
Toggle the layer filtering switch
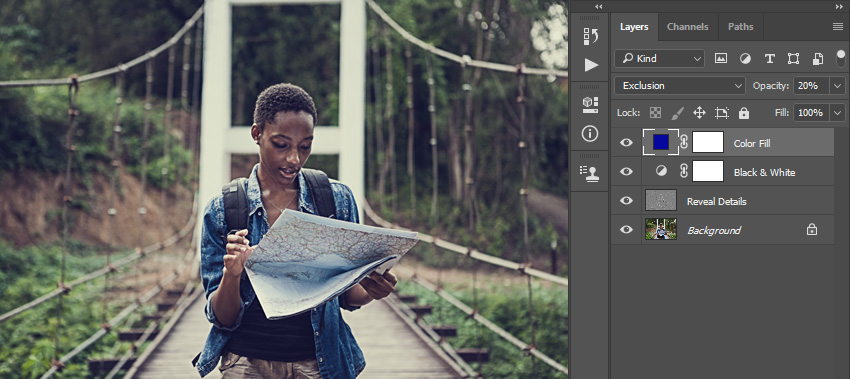coord(841,59)
